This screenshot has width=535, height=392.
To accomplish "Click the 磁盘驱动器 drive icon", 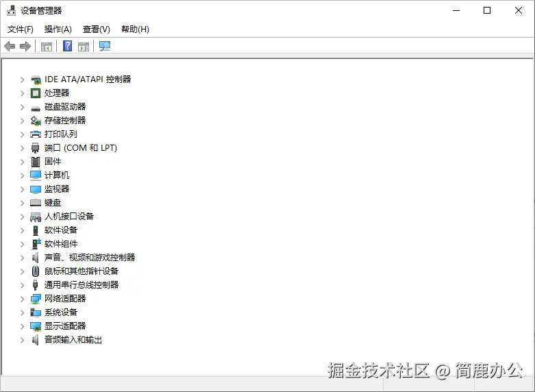I will [36, 108].
